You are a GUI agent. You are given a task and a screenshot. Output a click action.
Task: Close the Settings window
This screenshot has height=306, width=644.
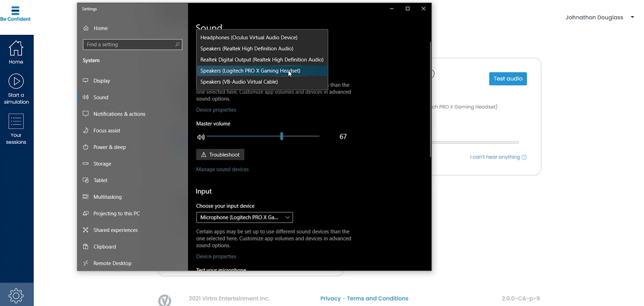[x=423, y=8]
